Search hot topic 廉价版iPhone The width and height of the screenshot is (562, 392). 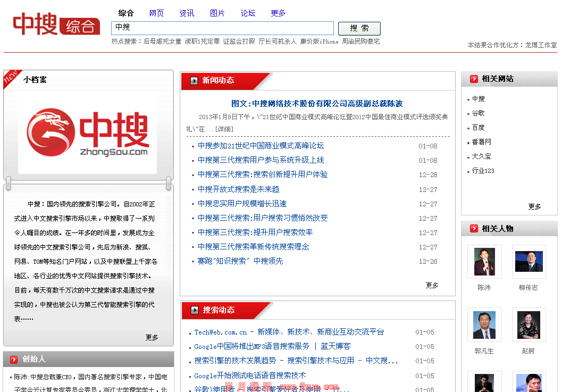point(319,41)
